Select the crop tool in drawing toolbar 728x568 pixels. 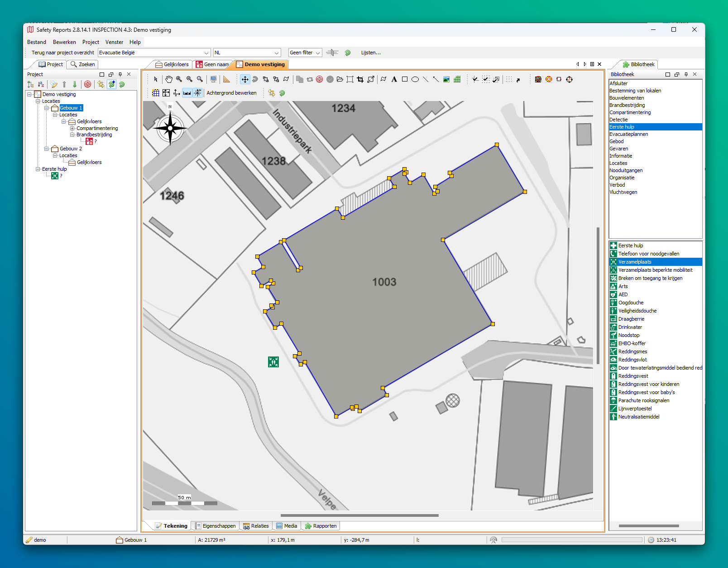[x=360, y=79]
